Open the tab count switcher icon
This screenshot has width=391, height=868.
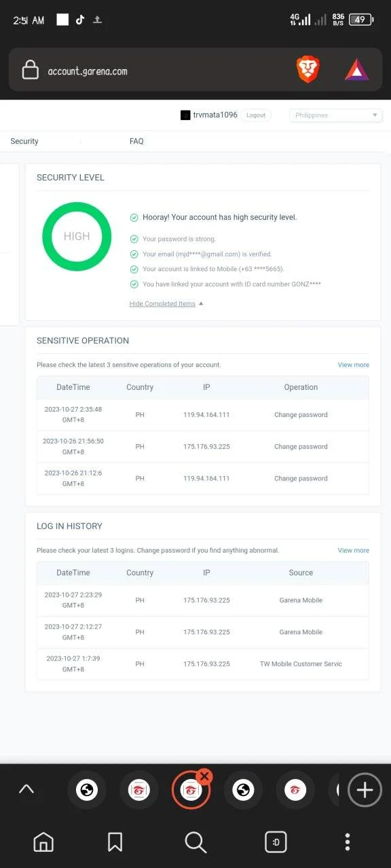click(x=276, y=842)
